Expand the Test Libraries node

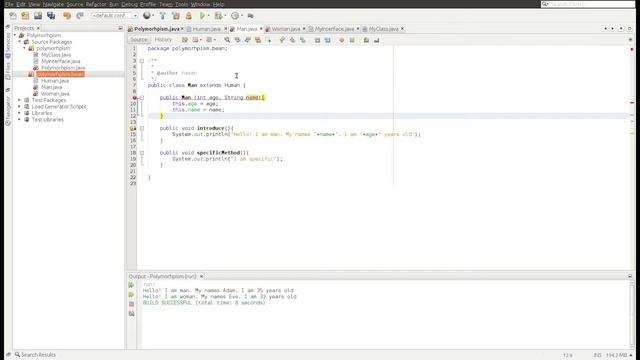pyautogui.click(x=19, y=120)
